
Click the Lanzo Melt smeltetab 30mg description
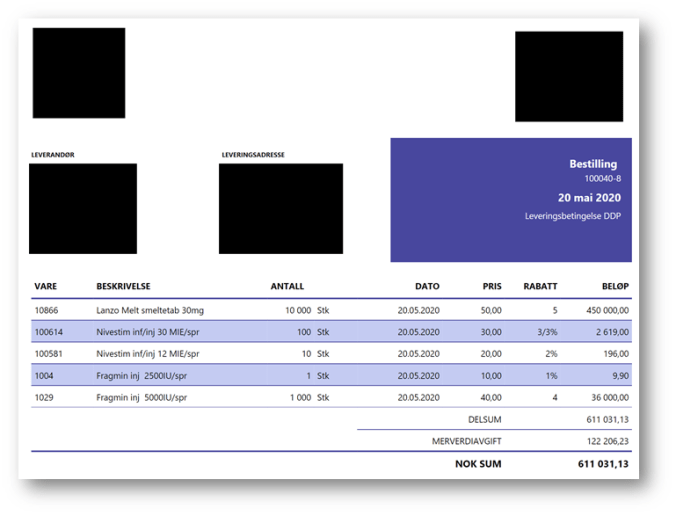(151, 310)
